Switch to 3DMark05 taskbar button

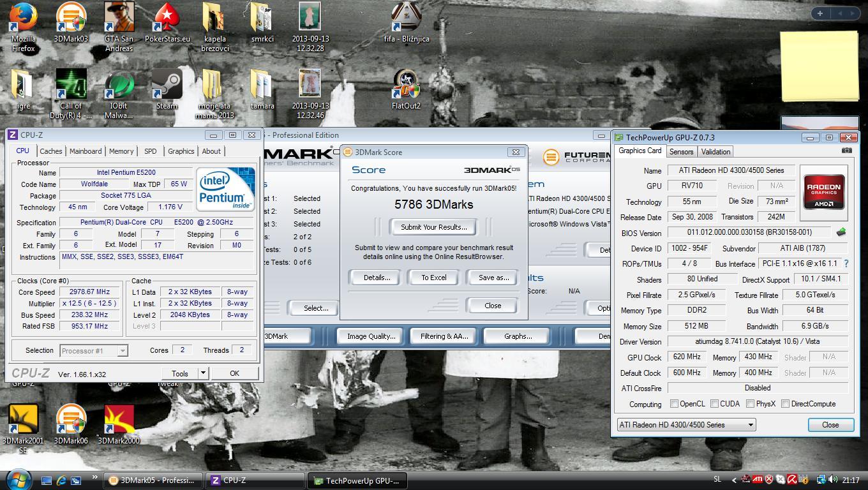(x=153, y=480)
